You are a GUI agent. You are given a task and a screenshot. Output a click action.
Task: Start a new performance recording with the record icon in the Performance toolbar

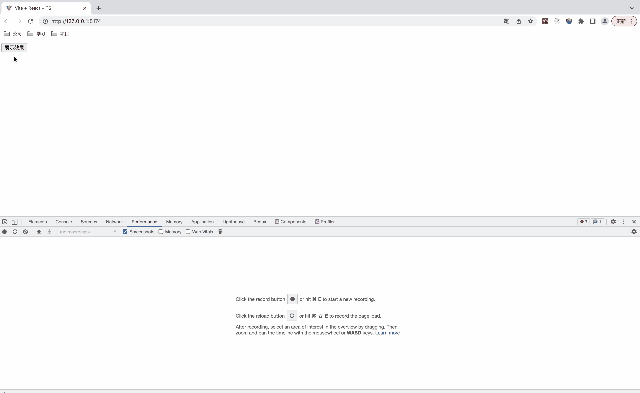(4, 231)
